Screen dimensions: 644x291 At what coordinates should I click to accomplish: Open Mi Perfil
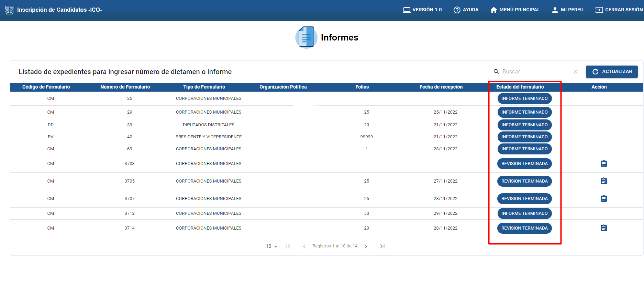[568, 10]
